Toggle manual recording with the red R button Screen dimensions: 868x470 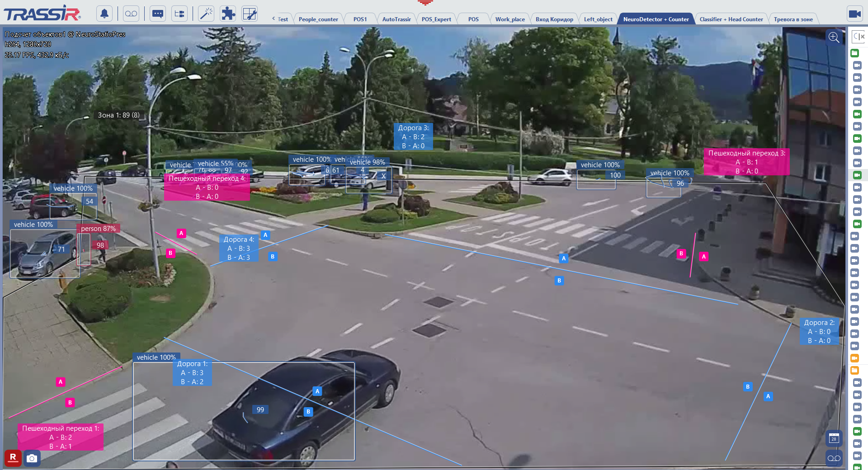click(13, 458)
